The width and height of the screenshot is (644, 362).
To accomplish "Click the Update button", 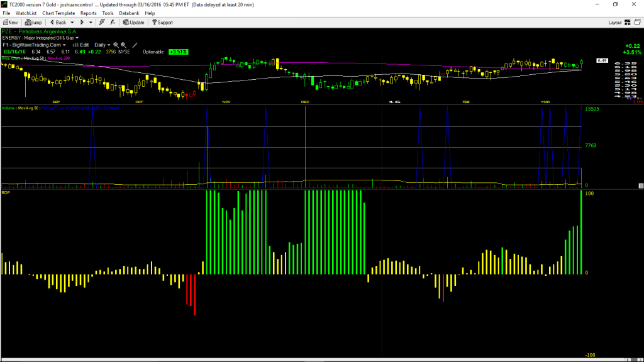I will [x=134, y=23].
